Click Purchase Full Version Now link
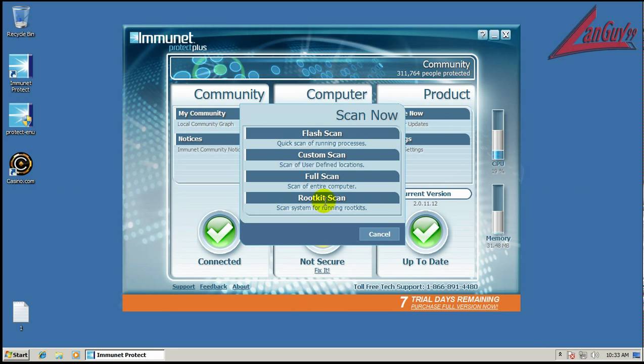This screenshot has width=644, height=364. (x=454, y=306)
